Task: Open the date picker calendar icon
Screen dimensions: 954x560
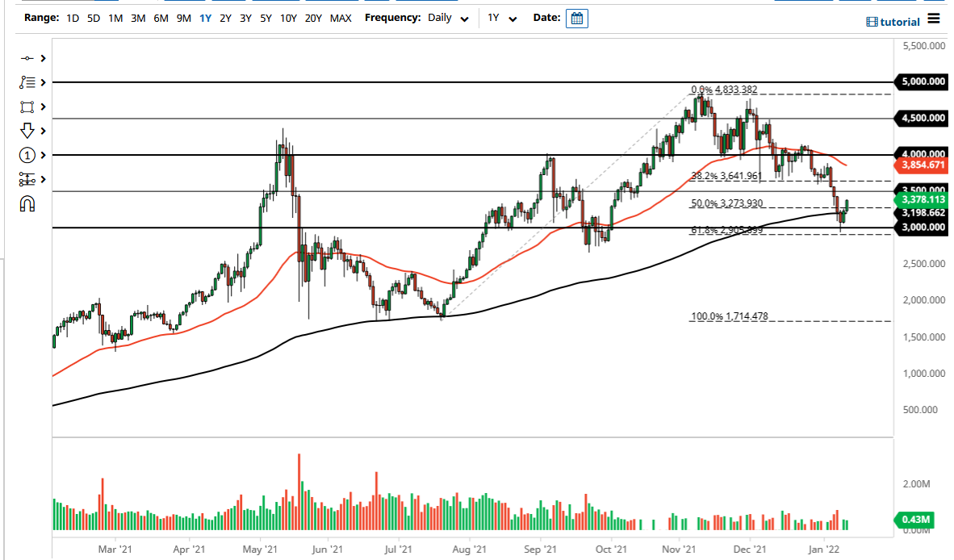Action: click(576, 18)
